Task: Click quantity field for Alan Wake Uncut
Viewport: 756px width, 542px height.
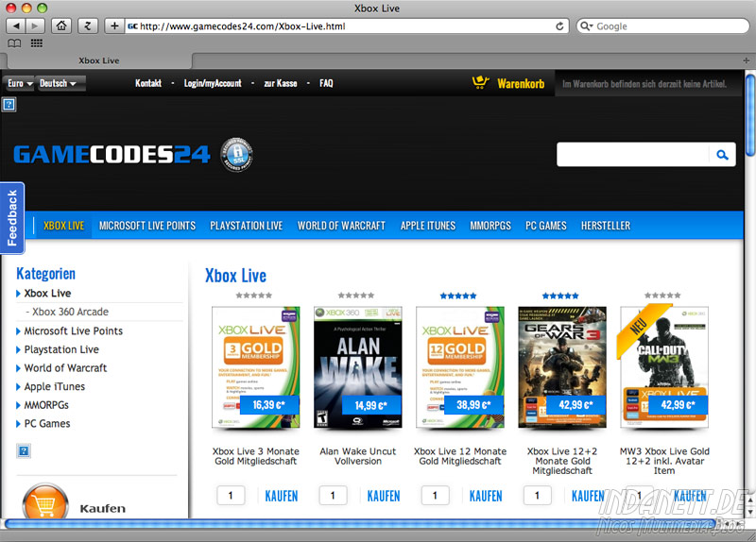Action: pos(333,496)
